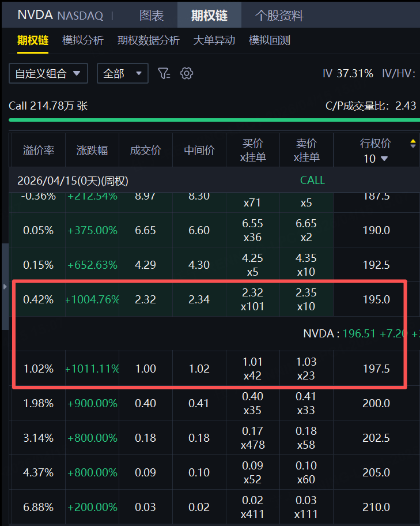Click change value +375.00%

pos(93,231)
